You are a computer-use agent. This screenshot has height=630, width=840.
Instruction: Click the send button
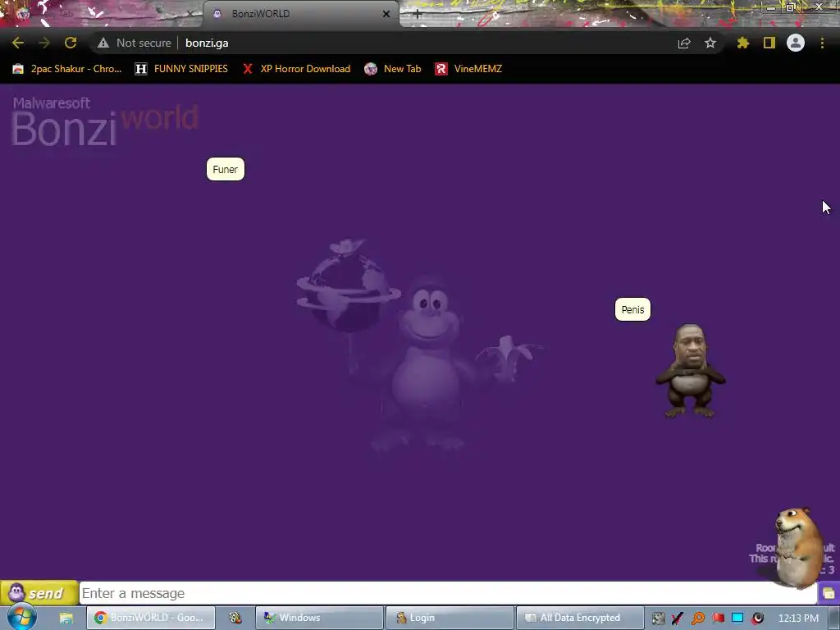click(x=39, y=593)
